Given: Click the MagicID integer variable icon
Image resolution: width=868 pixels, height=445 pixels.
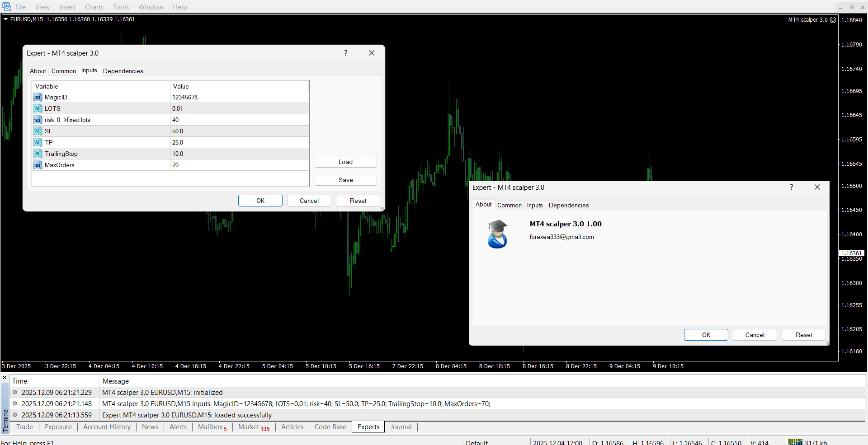Looking at the screenshot, I should [37, 98].
